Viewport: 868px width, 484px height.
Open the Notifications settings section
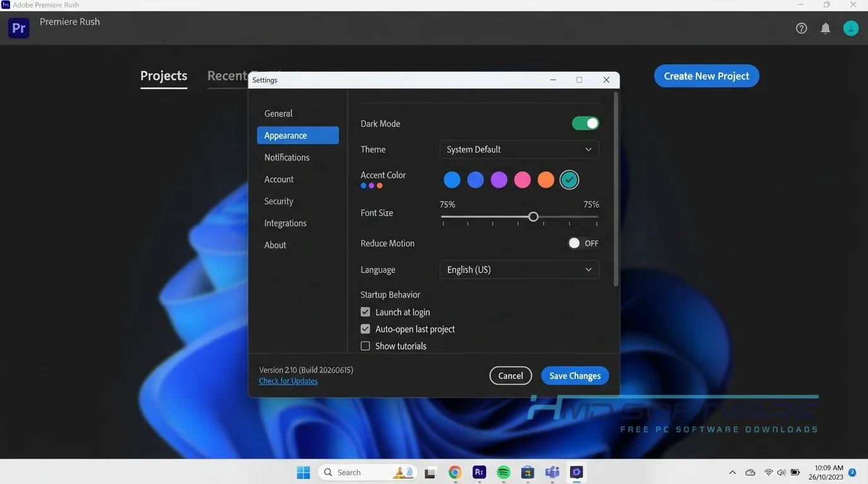tap(298, 158)
